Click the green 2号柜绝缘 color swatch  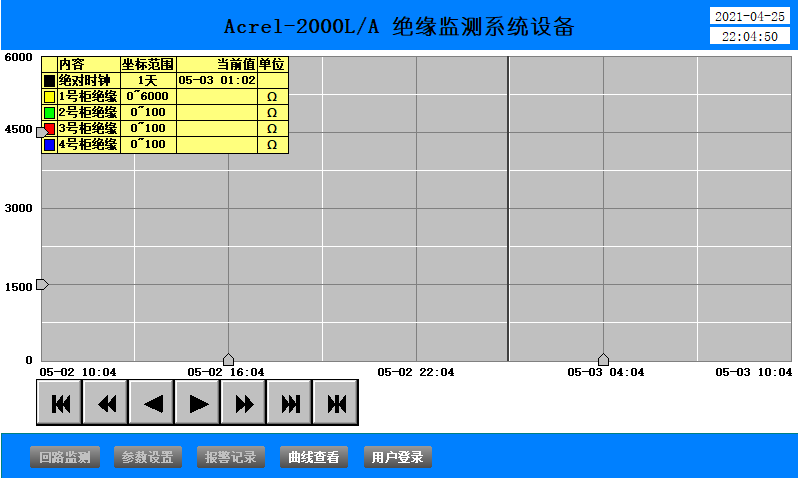pos(49,113)
